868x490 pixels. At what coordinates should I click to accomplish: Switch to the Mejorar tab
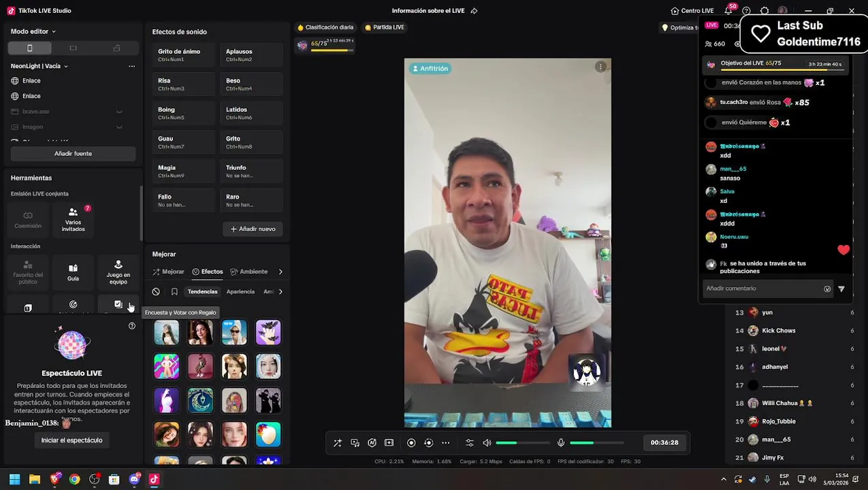click(168, 272)
